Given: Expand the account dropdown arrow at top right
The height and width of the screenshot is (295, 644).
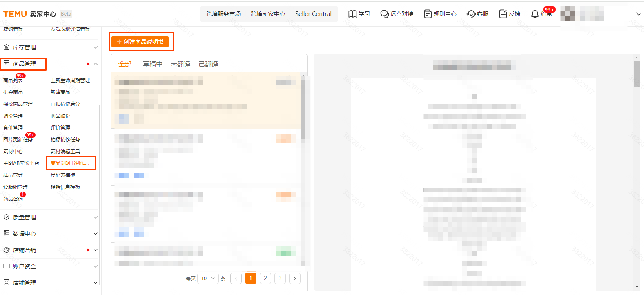Looking at the screenshot, I should click(x=639, y=14).
